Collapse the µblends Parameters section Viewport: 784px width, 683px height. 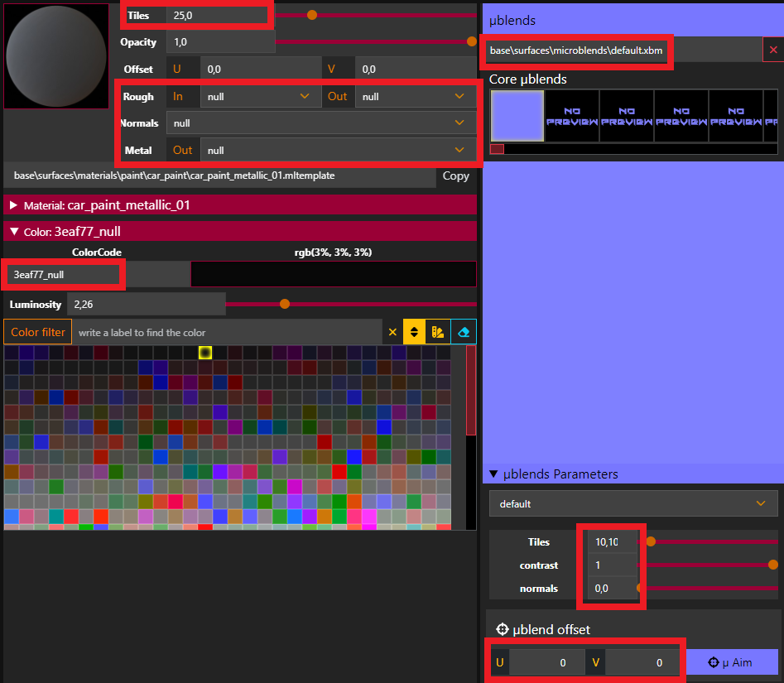(x=493, y=474)
